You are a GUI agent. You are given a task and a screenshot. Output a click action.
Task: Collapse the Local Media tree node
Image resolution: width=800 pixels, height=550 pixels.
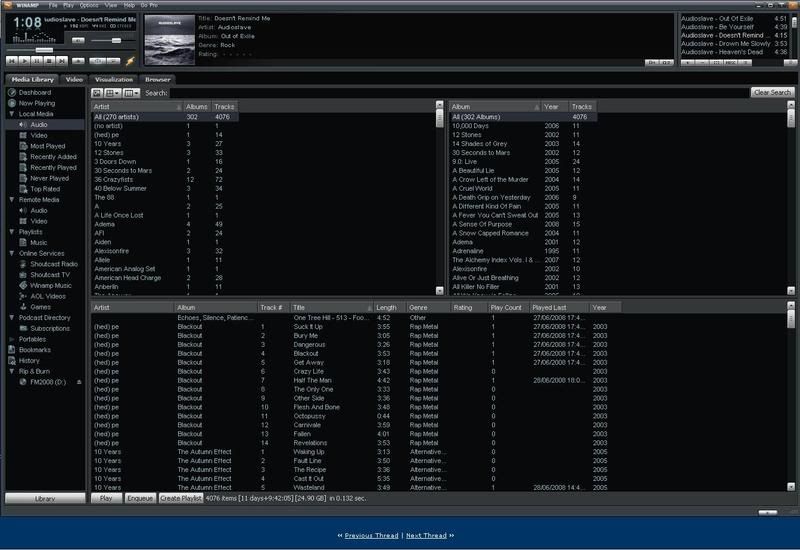tap(12, 114)
